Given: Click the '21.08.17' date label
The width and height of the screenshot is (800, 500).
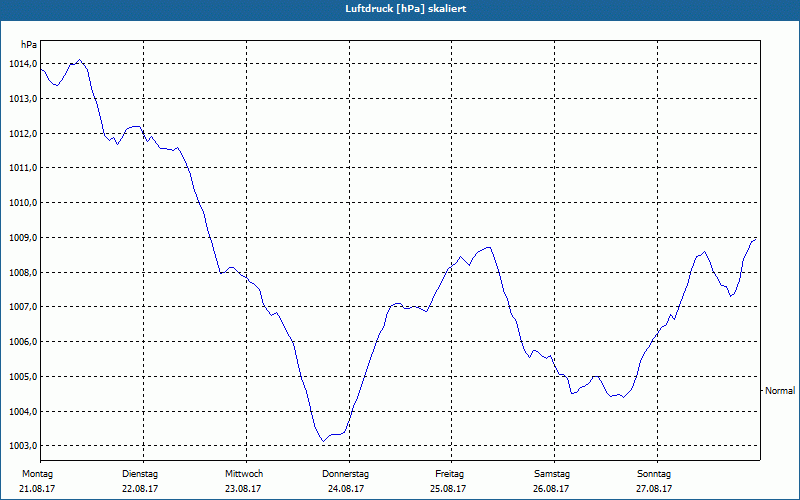Looking at the screenshot, I should pos(37,489).
